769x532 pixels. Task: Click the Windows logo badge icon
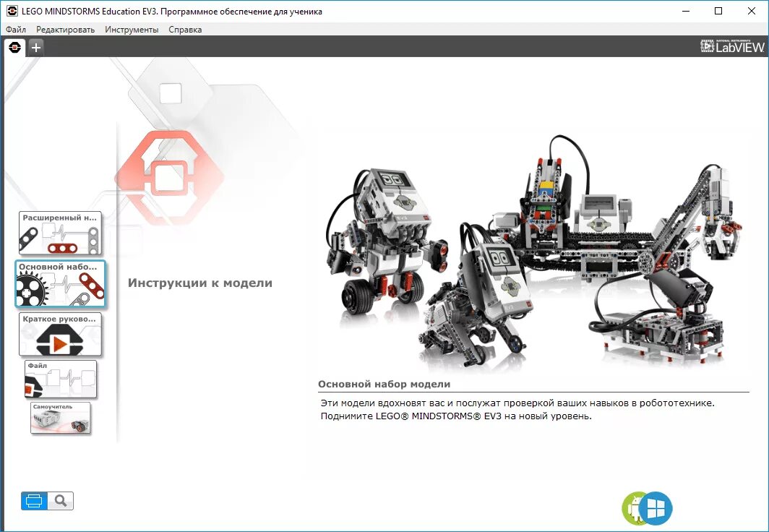tap(656, 508)
